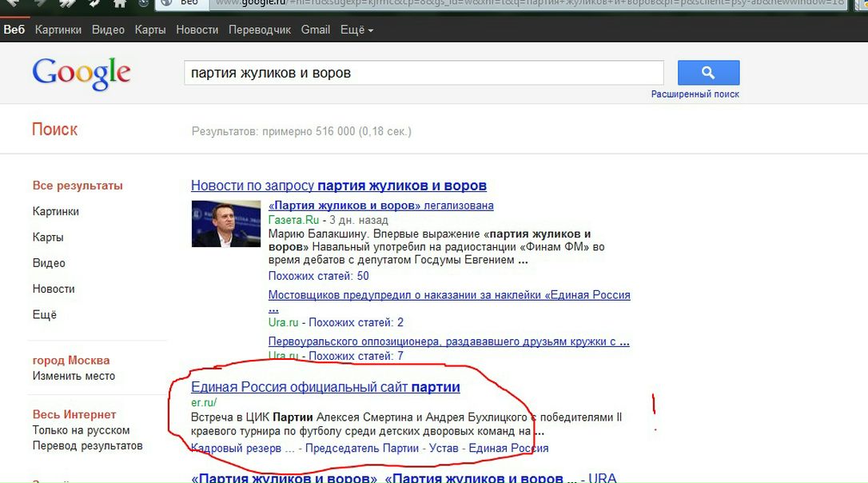Open the news photo thumbnail
Image resolution: width=868 pixels, height=483 pixels.
click(x=226, y=223)
